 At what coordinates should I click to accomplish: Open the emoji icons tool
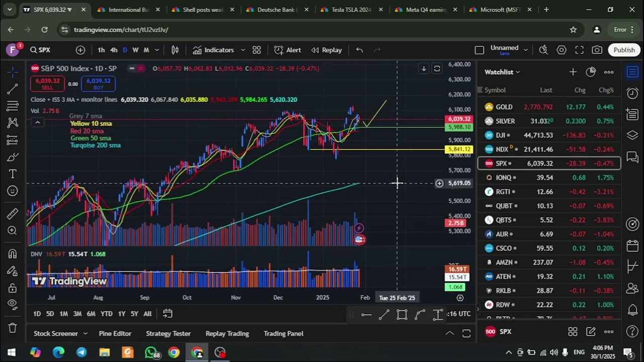point(13,191)
